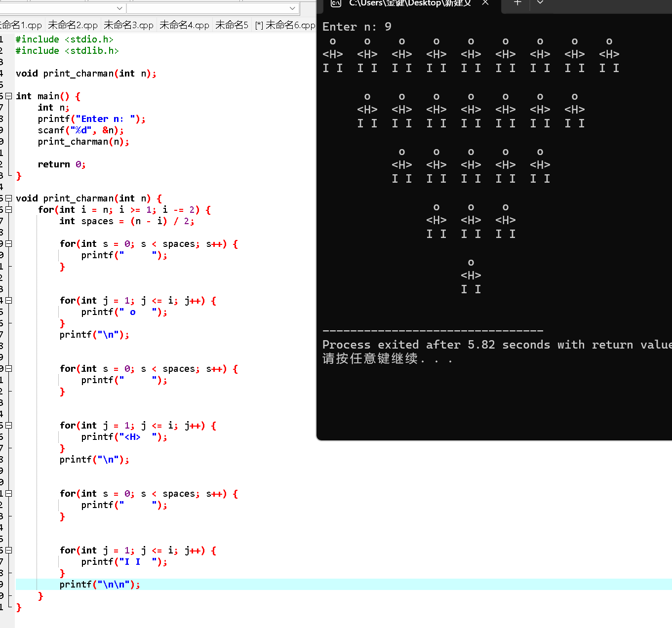This screenshot has width=672, height=628.
Task: Open a new terminal tab with plus button
Action: pos(517,3)
